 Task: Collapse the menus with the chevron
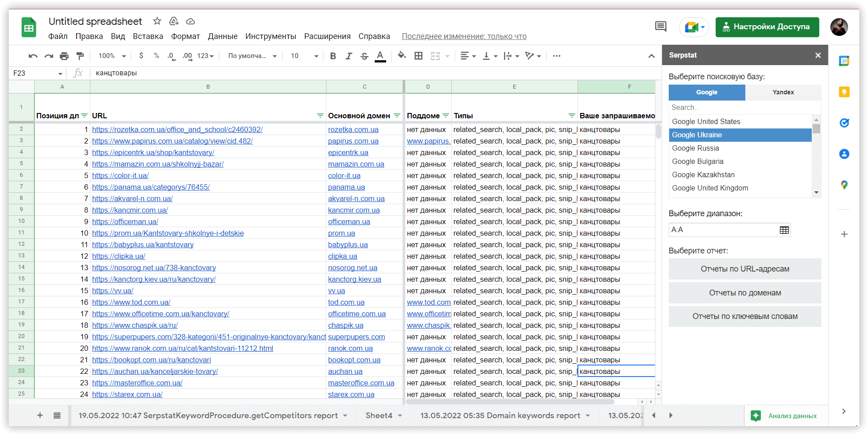(x=651, y=56)
